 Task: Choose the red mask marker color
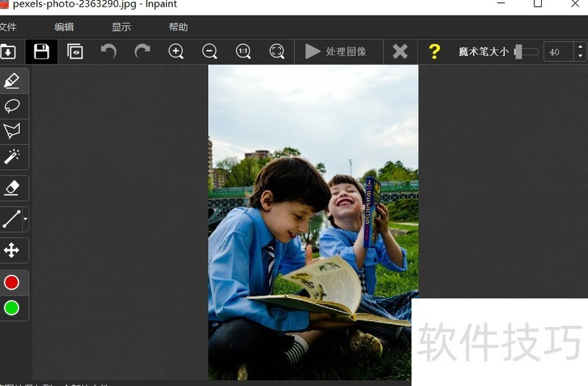(12, 282)
